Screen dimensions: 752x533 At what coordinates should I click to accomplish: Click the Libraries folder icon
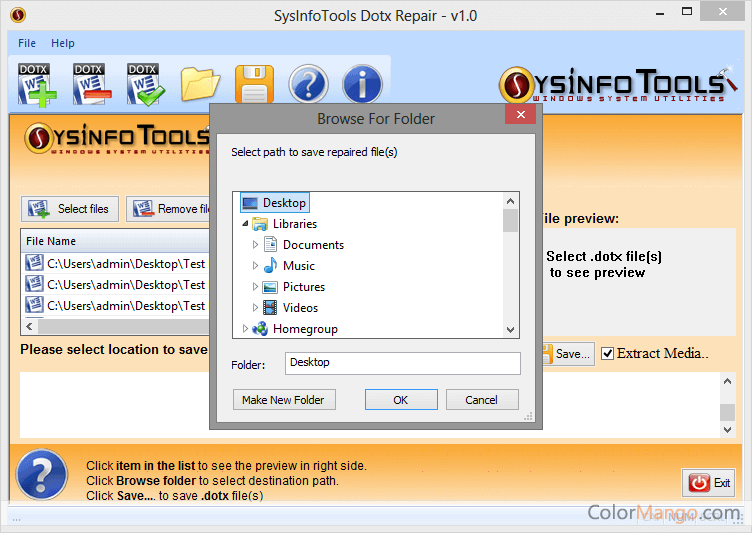(260, 224)
